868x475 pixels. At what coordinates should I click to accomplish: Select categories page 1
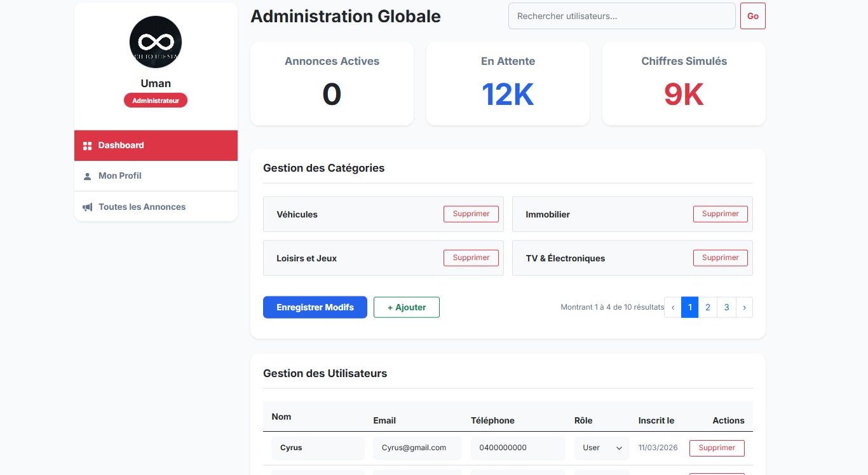(x=689, y=307)
